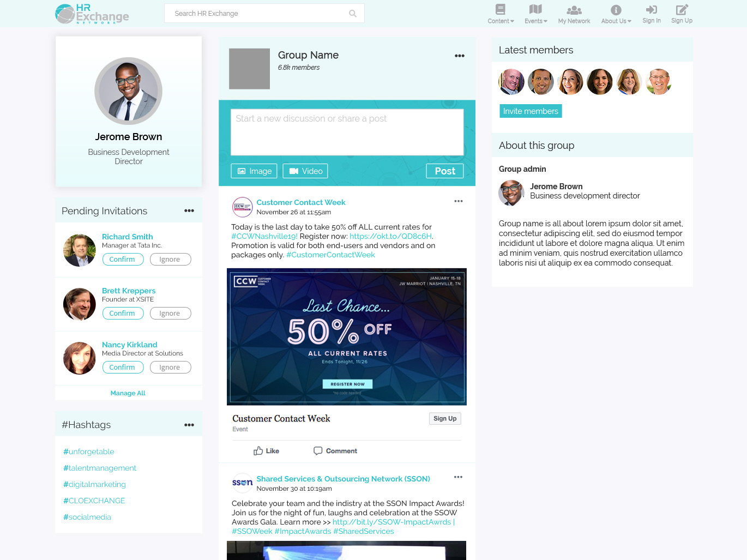Select the #digitalmarketing hashtag
Viewport: 747px width, 560px height.
pyautogui.click(x=94, y=484)
